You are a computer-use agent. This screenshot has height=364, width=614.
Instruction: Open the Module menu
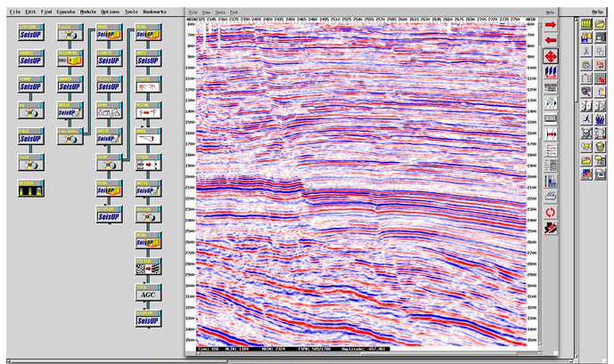[x=87, y=12]
